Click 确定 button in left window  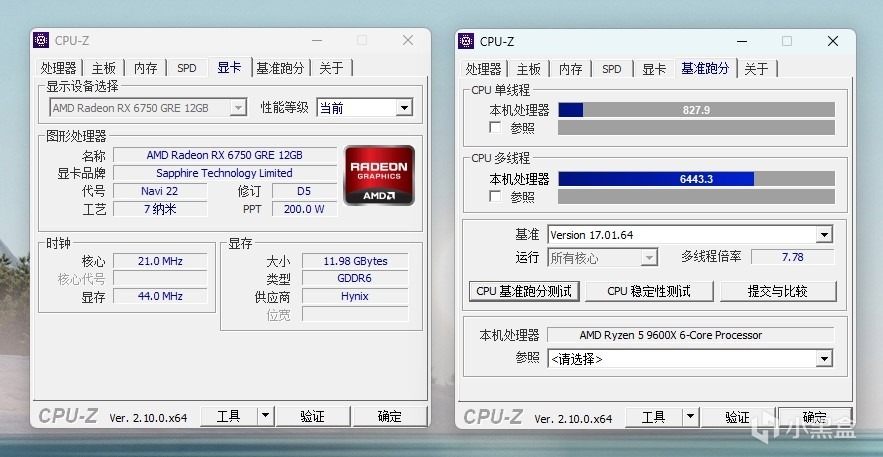tap(390, 416)
